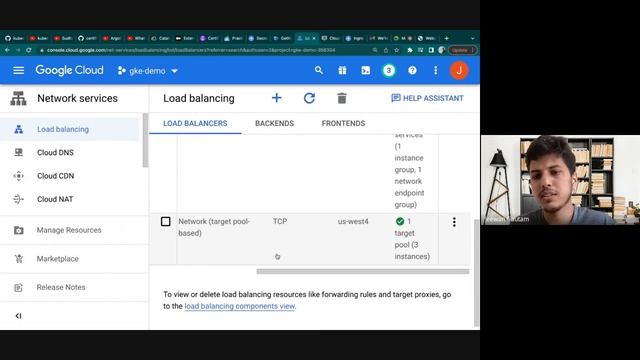Screen dimensions: 640x360
Task: Open the Help Assistant
Action: coord(427,98)
